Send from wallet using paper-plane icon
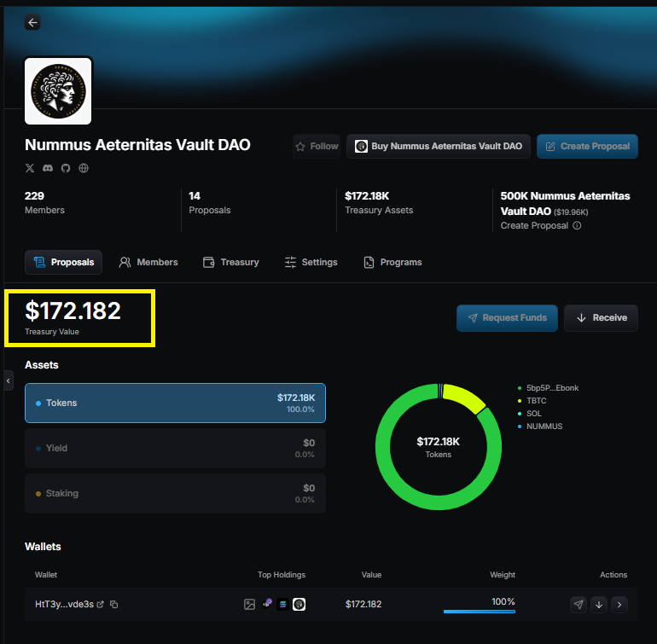Viewport: 657px width, 644px height. pos(579,605)
